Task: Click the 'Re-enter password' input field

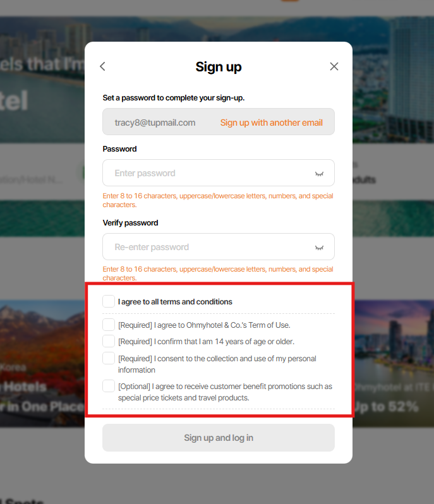Action: tap(208, 247)
